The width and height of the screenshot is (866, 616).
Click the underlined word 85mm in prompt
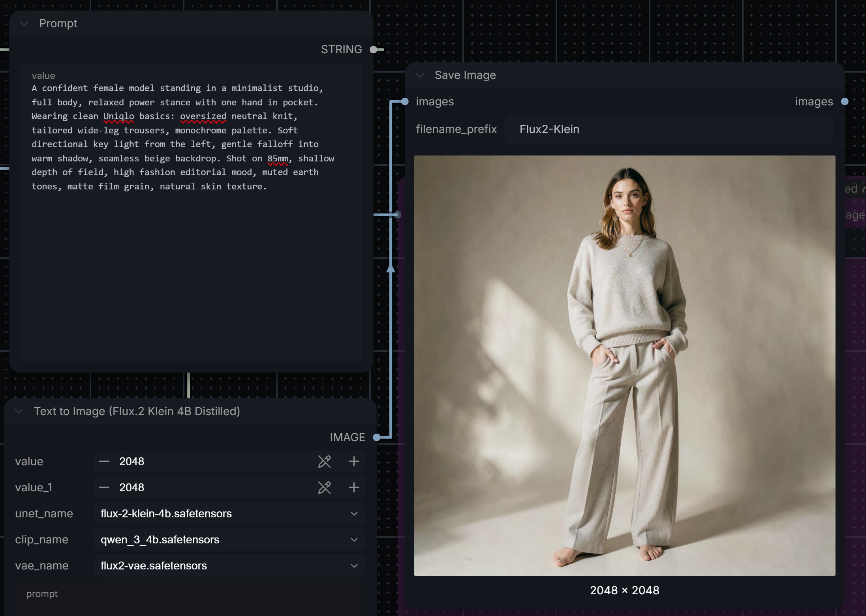point(278,158)
